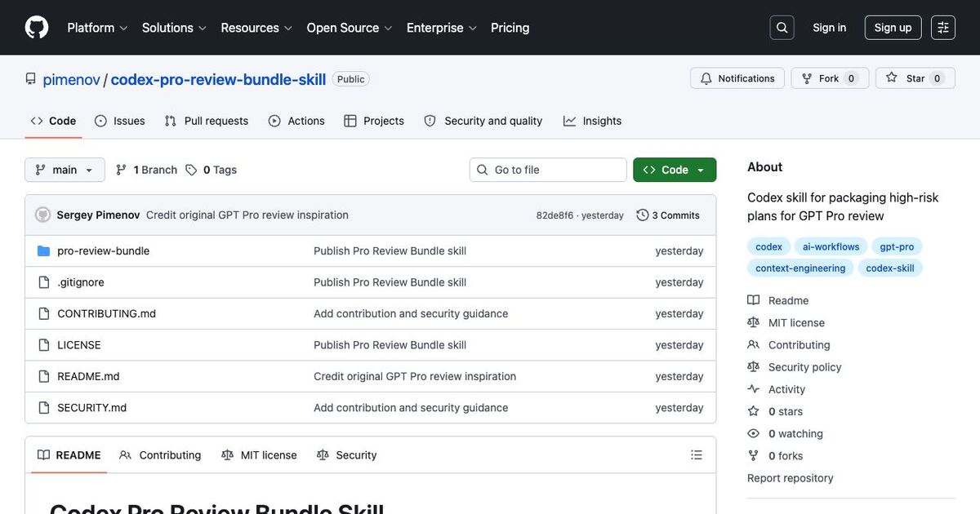Expand the Enterprise menu

click(441, 28)
